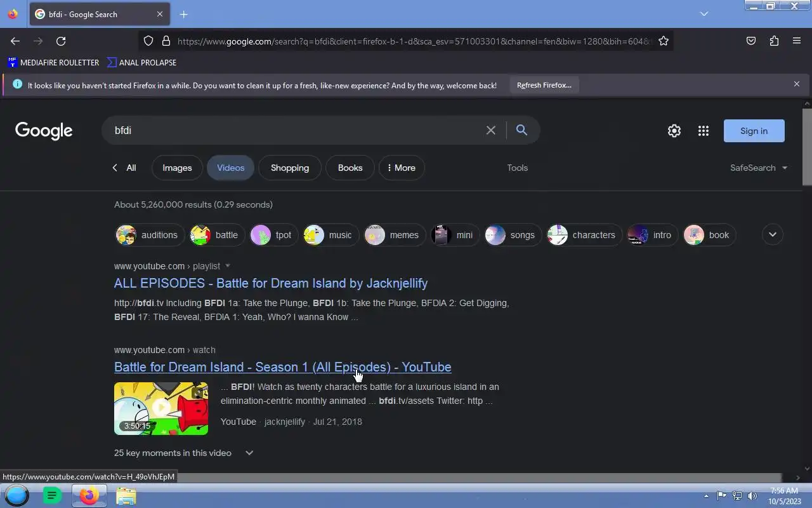Click the Google logo
The height and width of the screenshot is (508, 812).
pos(44,131)
